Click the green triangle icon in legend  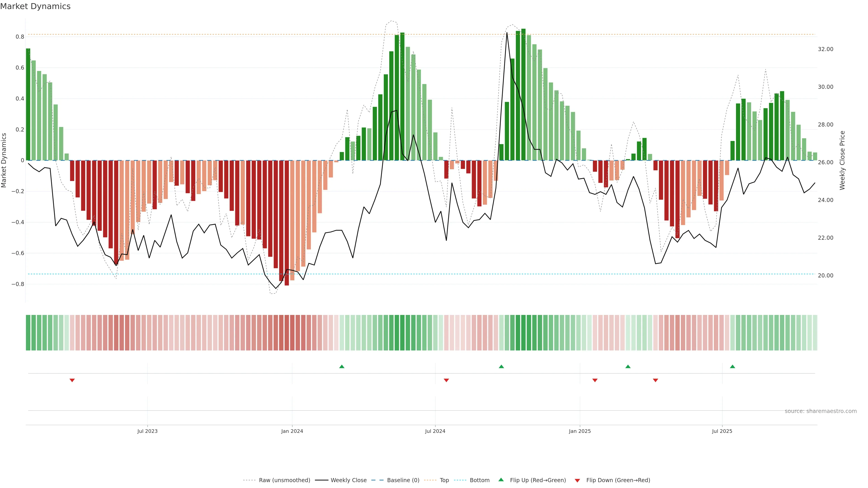click(x=501, y=480)
